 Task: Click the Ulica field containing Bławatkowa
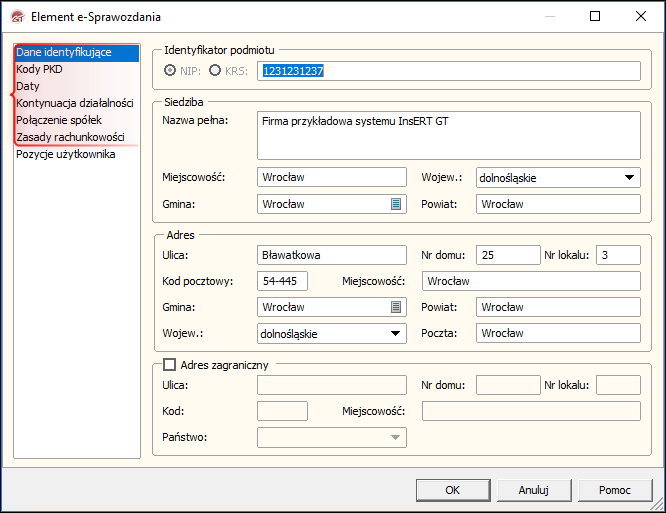331,255
